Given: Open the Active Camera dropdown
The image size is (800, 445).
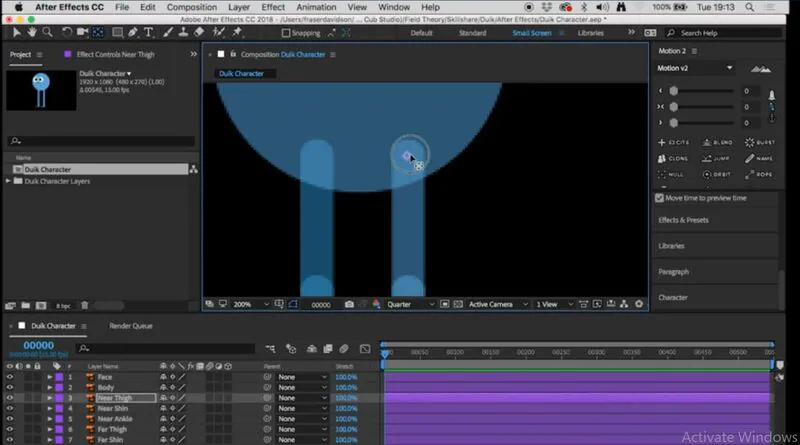Looking at the screenshot, I should click(498, 304).
